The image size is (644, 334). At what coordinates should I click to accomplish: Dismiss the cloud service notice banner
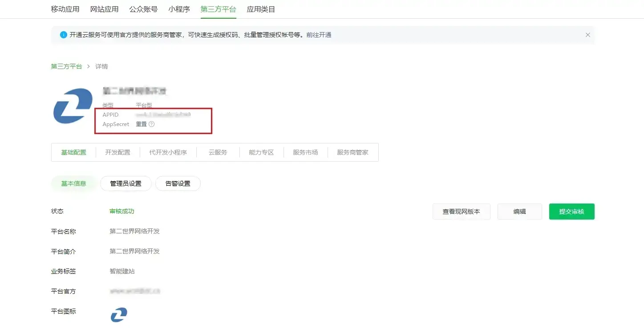point(587,35)
